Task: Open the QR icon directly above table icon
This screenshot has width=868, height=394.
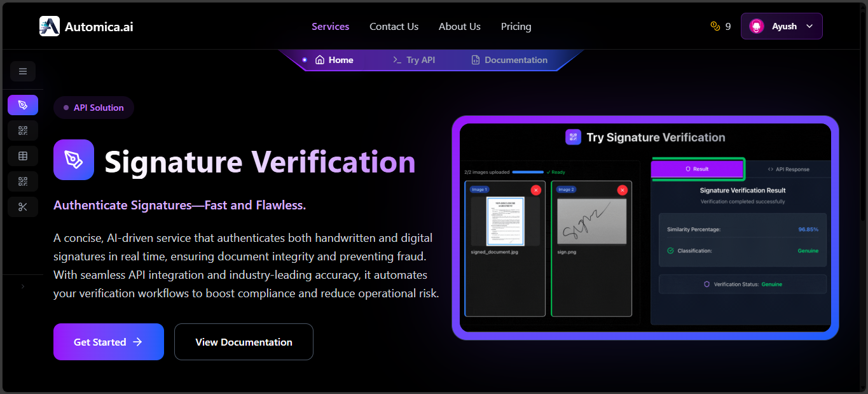Action: [23, 130]
